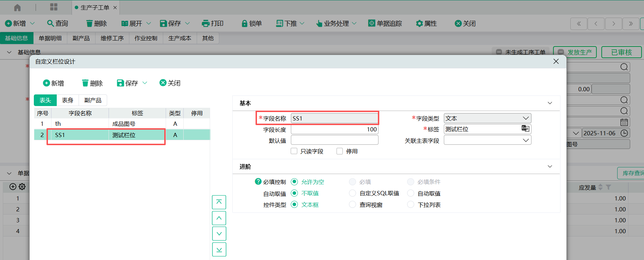
Task: Open the app grid icon in the top bar
Action: point(54,7)
